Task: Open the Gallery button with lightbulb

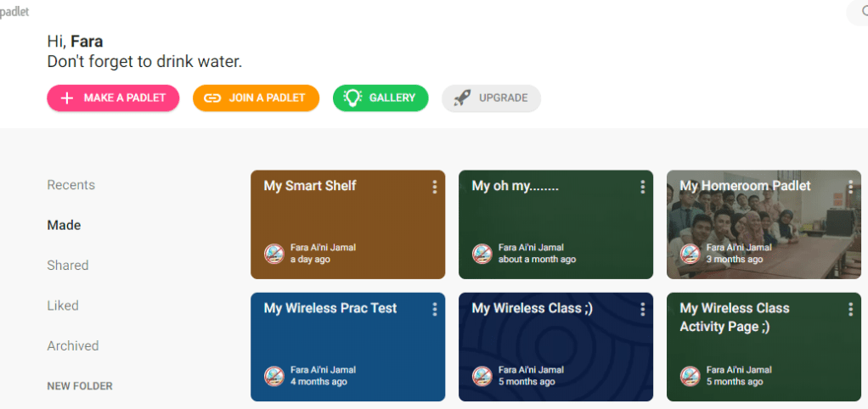Action: 380,98
